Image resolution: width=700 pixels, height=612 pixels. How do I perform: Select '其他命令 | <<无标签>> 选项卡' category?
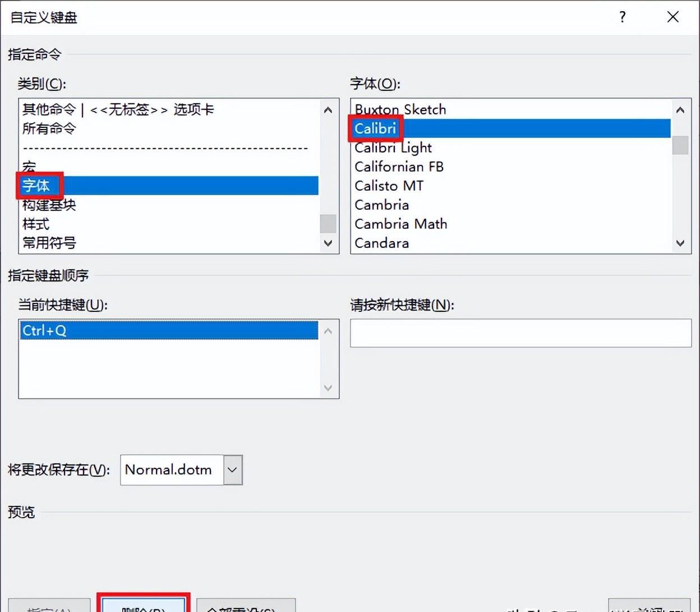[x=169, y=109]
